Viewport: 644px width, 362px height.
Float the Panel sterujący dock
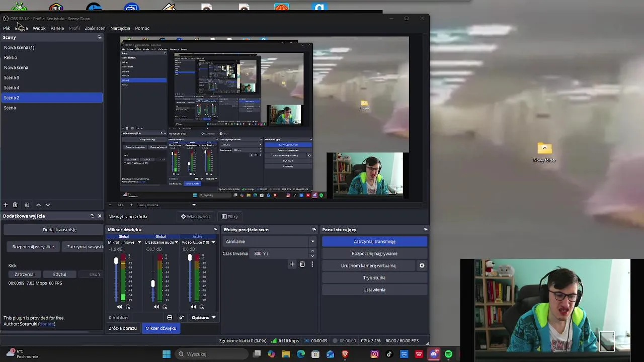425,229
